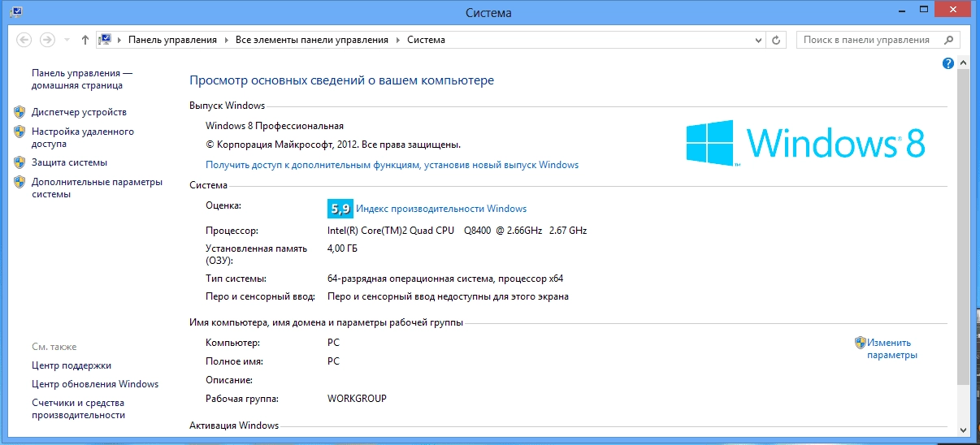Click the Intel(R) Core(TM)2 Quad CPU processor text

click(x=457, y=231)
